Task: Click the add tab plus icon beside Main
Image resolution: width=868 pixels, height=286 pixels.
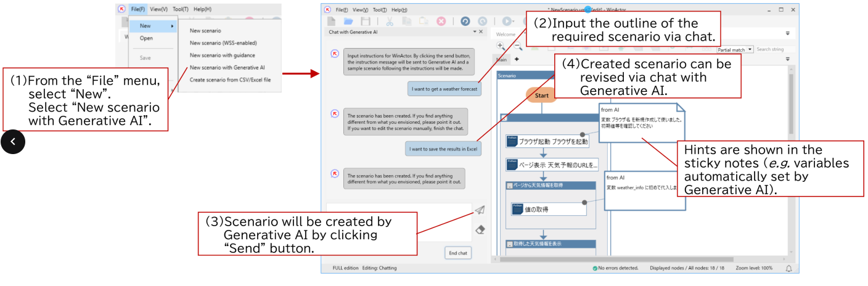Action: [517, 59]
